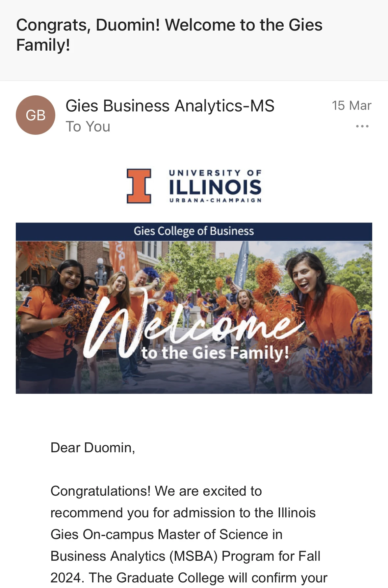Tap the email subject heading
The height and width of the screenshot is (588, 388).
(169, 35)
